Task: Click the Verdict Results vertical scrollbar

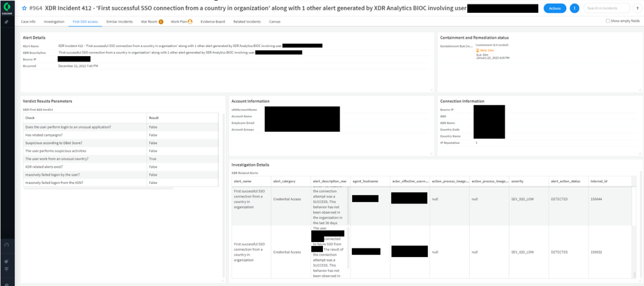Action: tap(224, 196)
